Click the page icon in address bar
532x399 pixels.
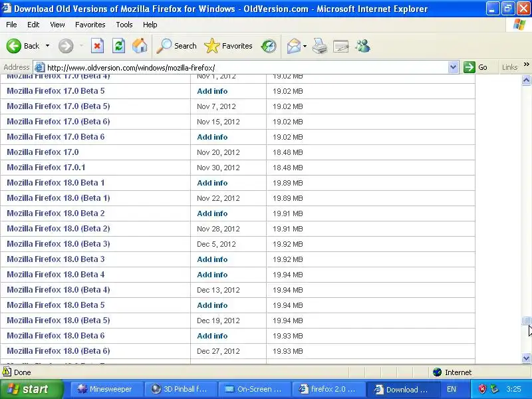click(39, 67)
